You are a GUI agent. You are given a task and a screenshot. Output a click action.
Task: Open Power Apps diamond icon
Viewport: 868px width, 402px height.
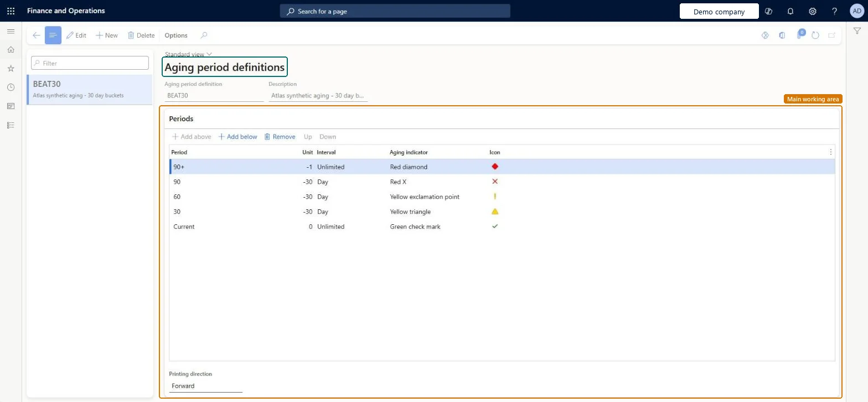point(765,35)
